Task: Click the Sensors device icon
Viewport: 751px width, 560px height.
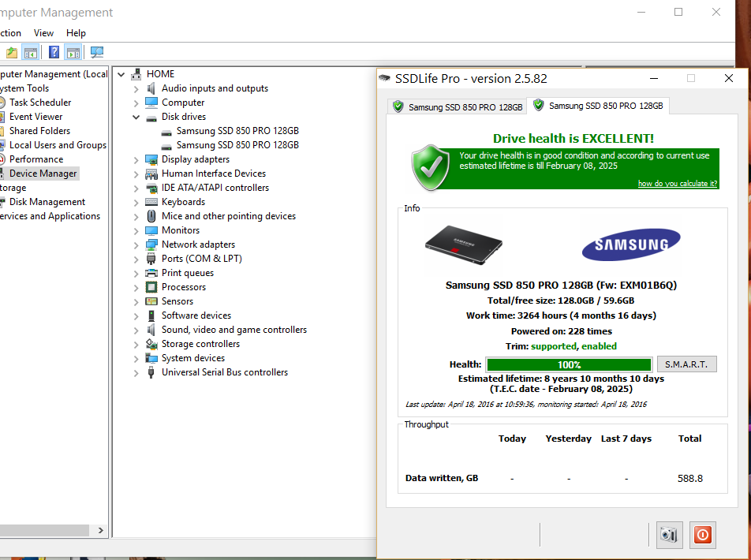Action: tap(151, 301)
